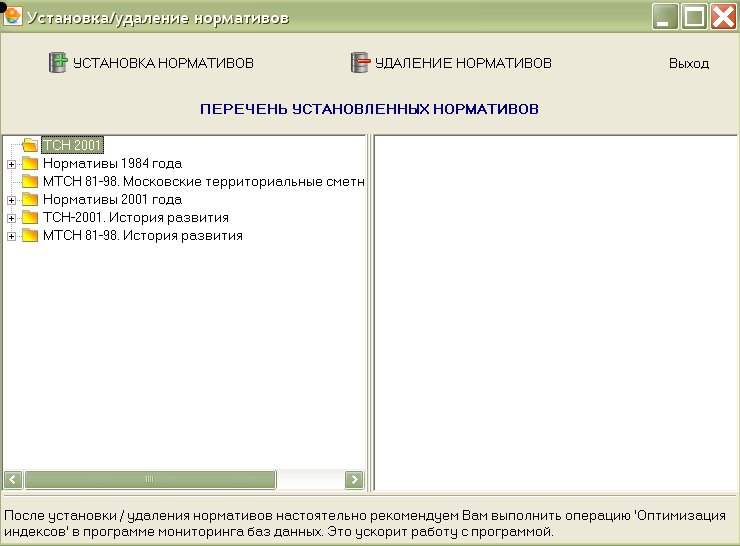The image size is (740, 546).
Task: Click folder icon of Нормативы 2001 года
Action: point(30,199)
